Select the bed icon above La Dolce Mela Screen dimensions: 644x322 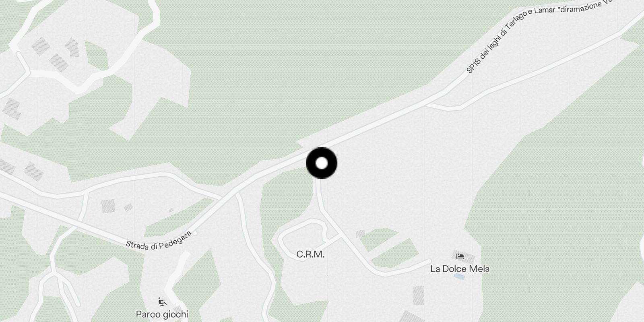(460, 256)
